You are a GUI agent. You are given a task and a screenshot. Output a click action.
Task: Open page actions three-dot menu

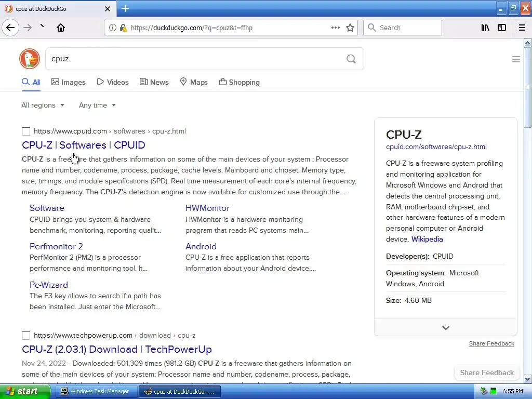coord(335,28)
